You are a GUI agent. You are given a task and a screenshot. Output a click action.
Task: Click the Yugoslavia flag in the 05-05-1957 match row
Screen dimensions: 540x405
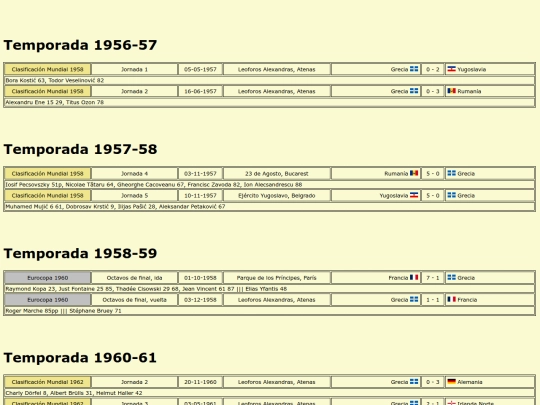point(451,69)
